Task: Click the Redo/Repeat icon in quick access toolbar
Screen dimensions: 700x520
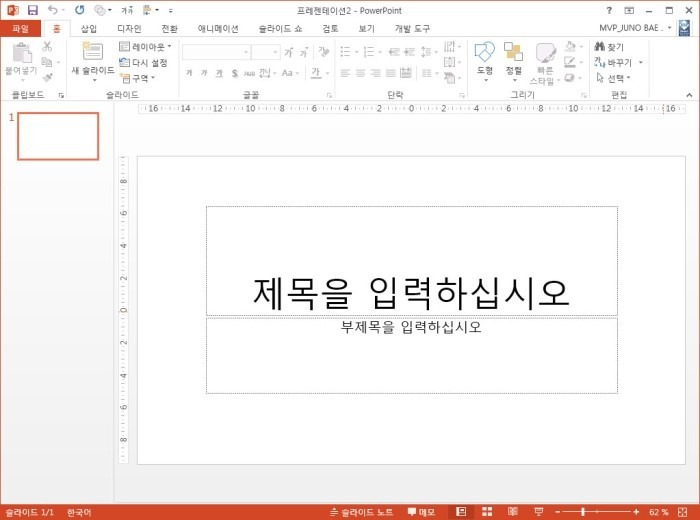Action: click(x=79, y=10)
